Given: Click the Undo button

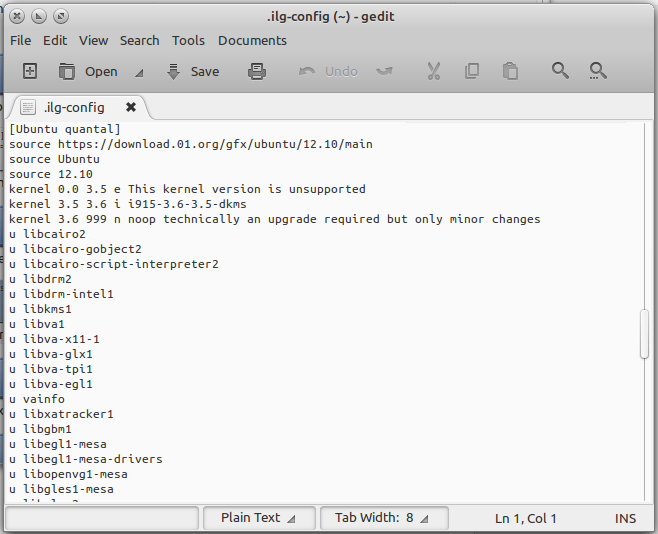Looking at the screenshot, I should (328, 71).
